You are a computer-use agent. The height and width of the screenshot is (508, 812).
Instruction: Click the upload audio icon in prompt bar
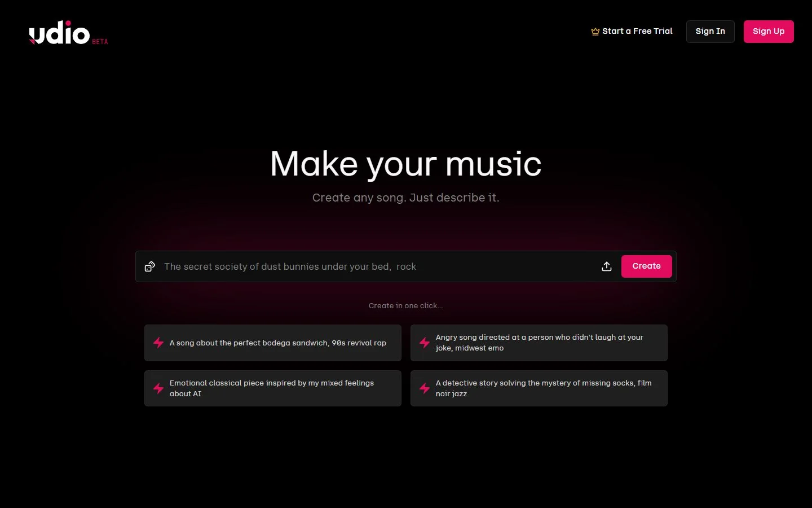[x=607, y=266]
